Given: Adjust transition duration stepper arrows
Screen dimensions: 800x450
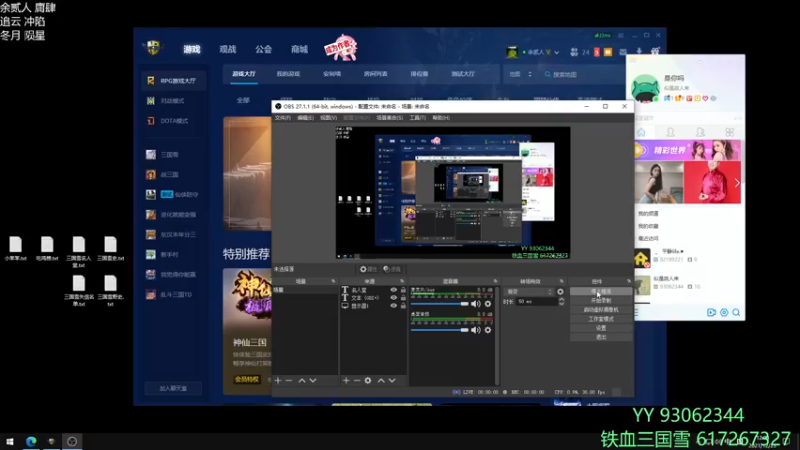Looking at the screenshot, I should 561,302.
